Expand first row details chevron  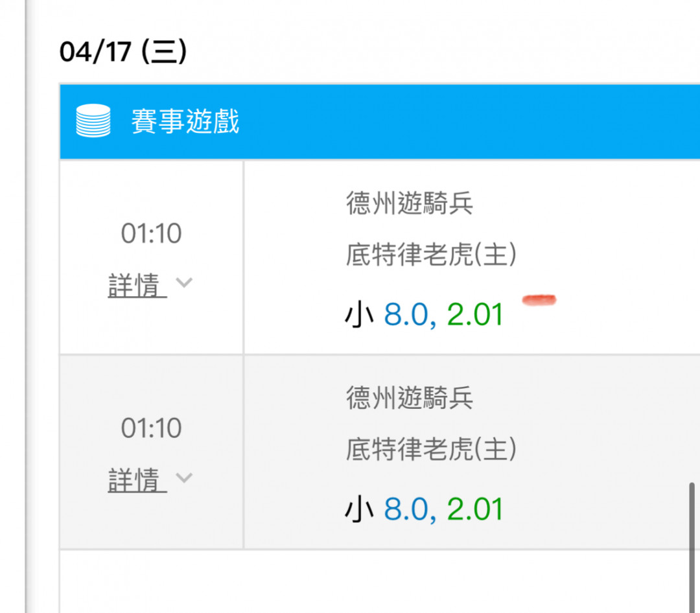point(184,283)
